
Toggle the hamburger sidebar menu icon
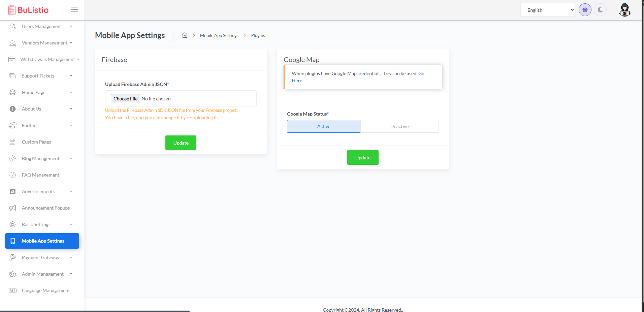[x=74, y=10]
